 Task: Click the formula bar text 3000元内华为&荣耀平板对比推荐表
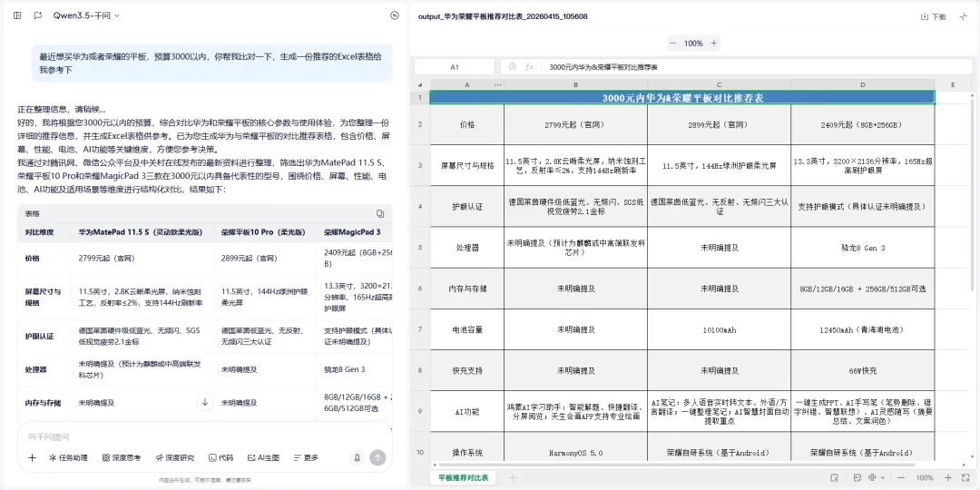coord(603,67)
